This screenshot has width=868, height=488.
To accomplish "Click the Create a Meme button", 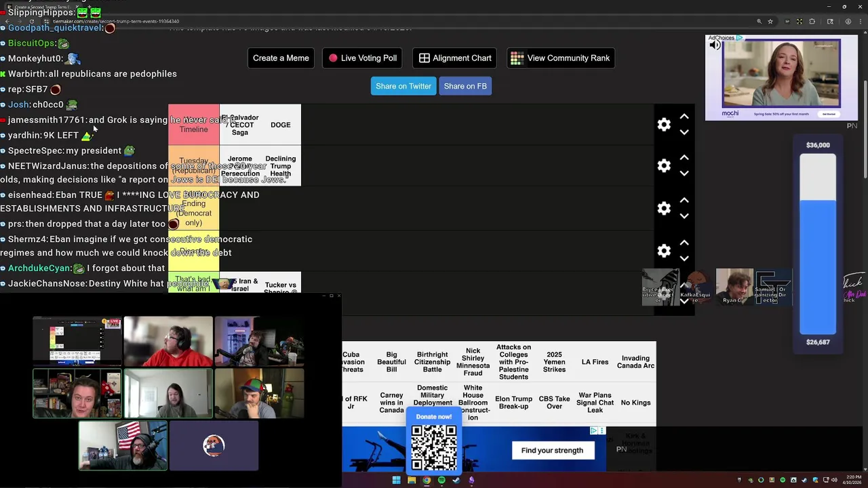I will 281,58.
